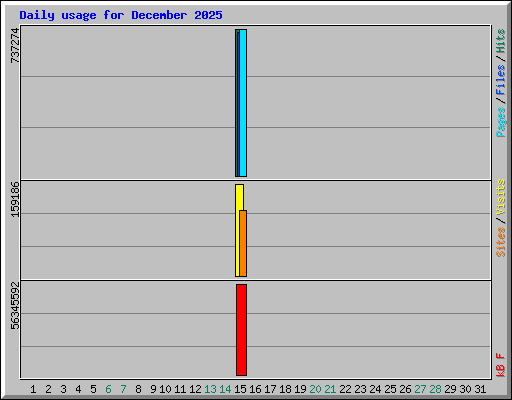Click day label 17 on x-axis
Image resolution: width=512 pixels, height=400 pixels.
click(270, 389)
